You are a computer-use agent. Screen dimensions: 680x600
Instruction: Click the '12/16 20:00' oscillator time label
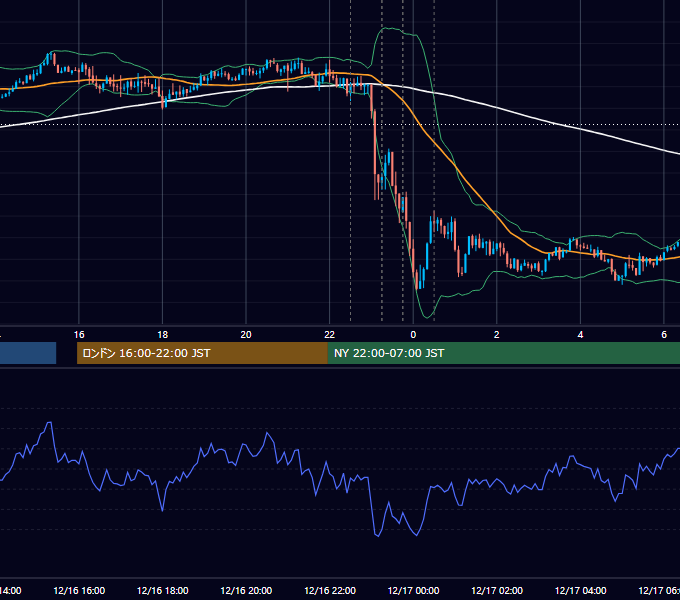[x=246, y=590]
